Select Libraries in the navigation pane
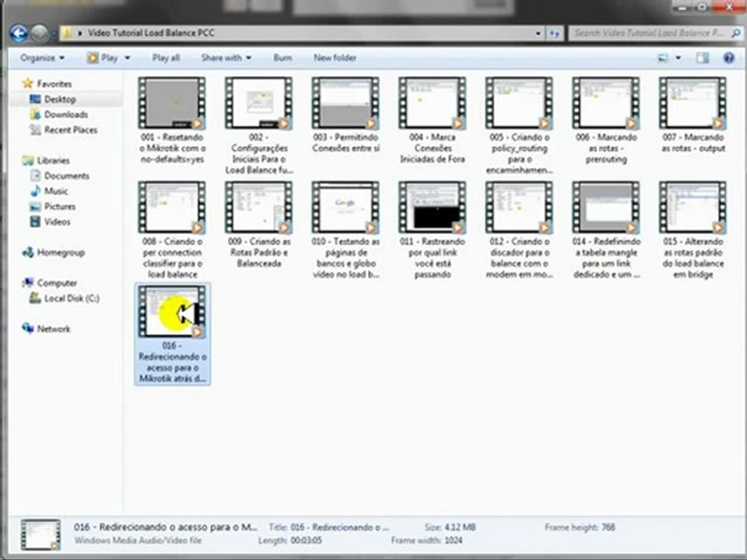The height and width of the screenshot is (560, 747). 53,160
